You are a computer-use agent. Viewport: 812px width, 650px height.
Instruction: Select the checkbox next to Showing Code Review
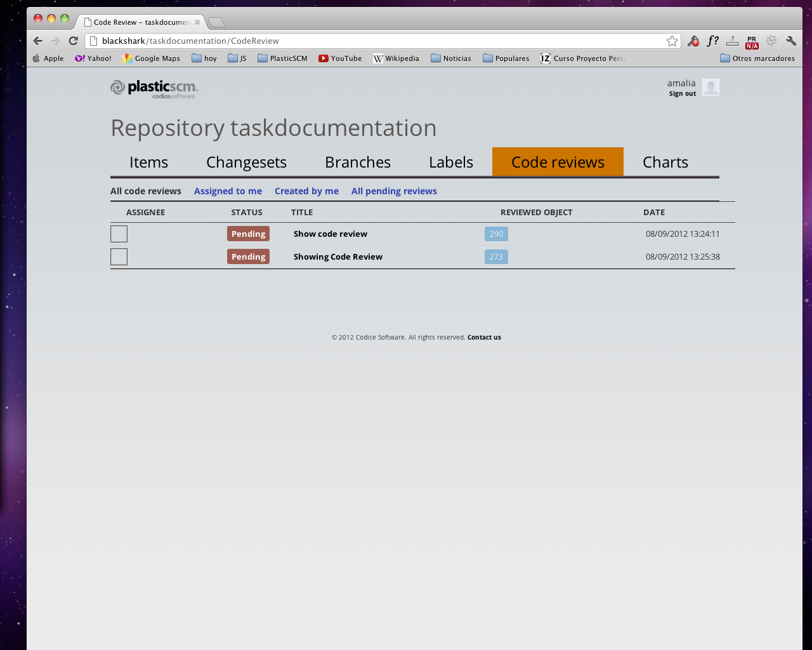[119, 256]
